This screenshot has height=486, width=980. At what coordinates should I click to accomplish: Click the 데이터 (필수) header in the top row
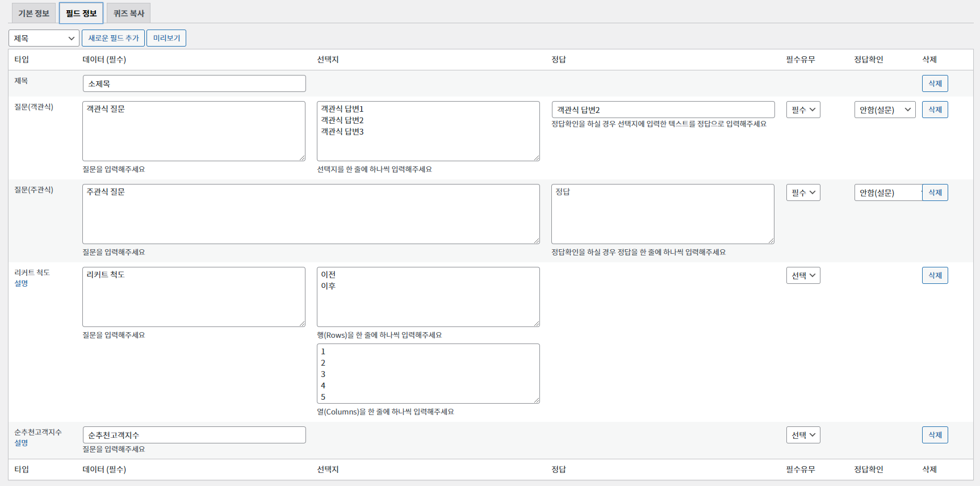104,60
